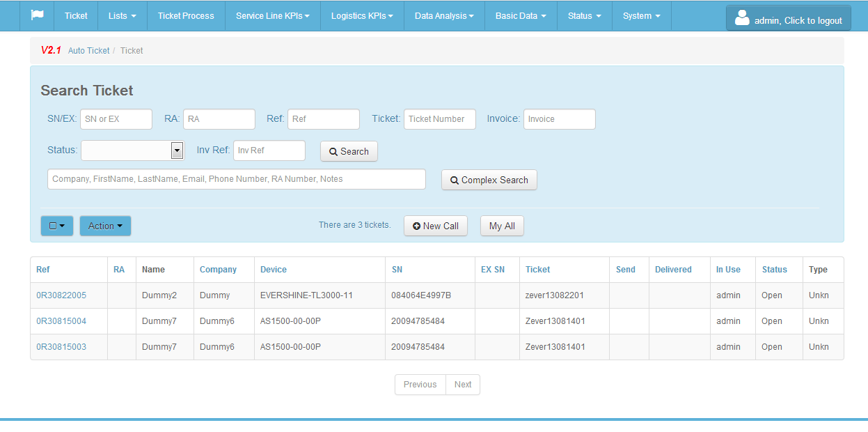Click the plus icon on New Call

point(417,226)
